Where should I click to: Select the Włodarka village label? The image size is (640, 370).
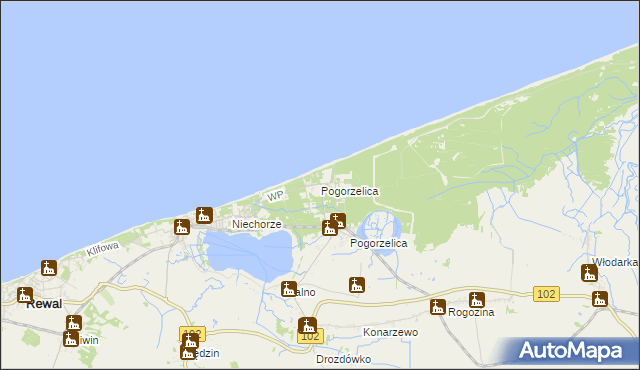(x=615, y=262)
